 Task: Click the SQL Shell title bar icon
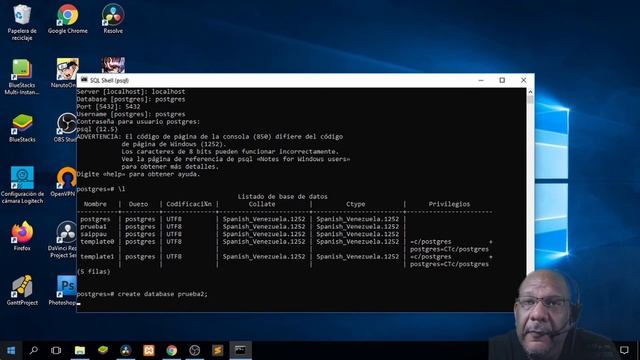pyautogui.click(x=84, y=80)
